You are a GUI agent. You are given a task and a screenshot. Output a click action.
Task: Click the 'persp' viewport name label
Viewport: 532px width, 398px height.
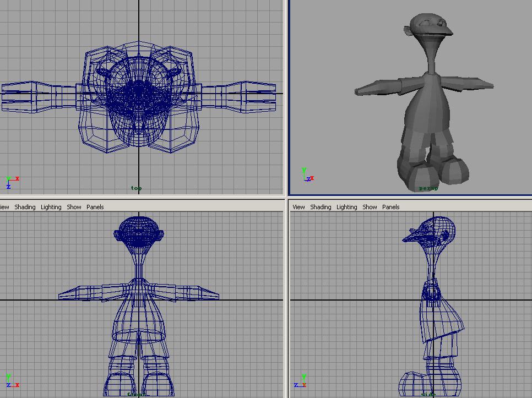coord(428,188)
